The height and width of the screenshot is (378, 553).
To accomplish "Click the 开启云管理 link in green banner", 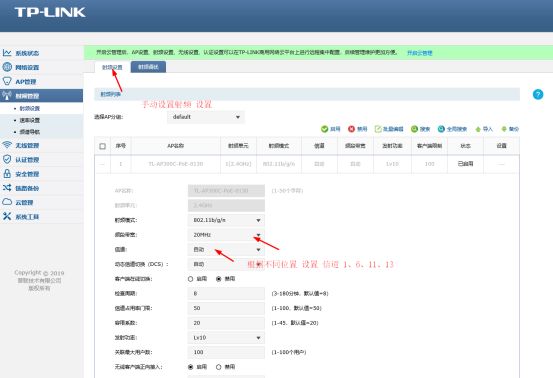I will [420, 53].
